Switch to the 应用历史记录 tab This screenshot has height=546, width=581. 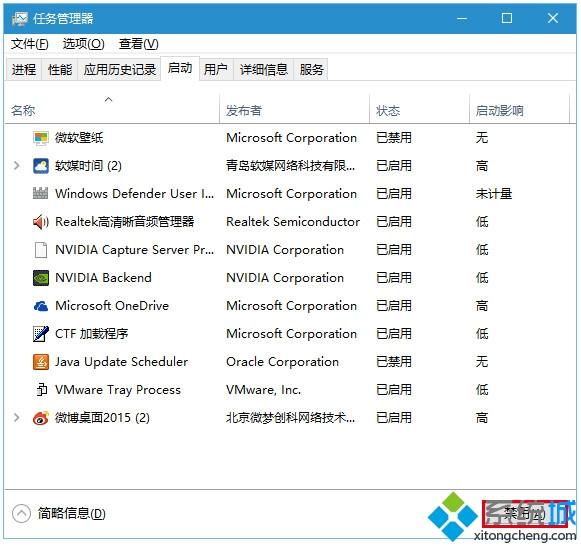pos(119,69)
